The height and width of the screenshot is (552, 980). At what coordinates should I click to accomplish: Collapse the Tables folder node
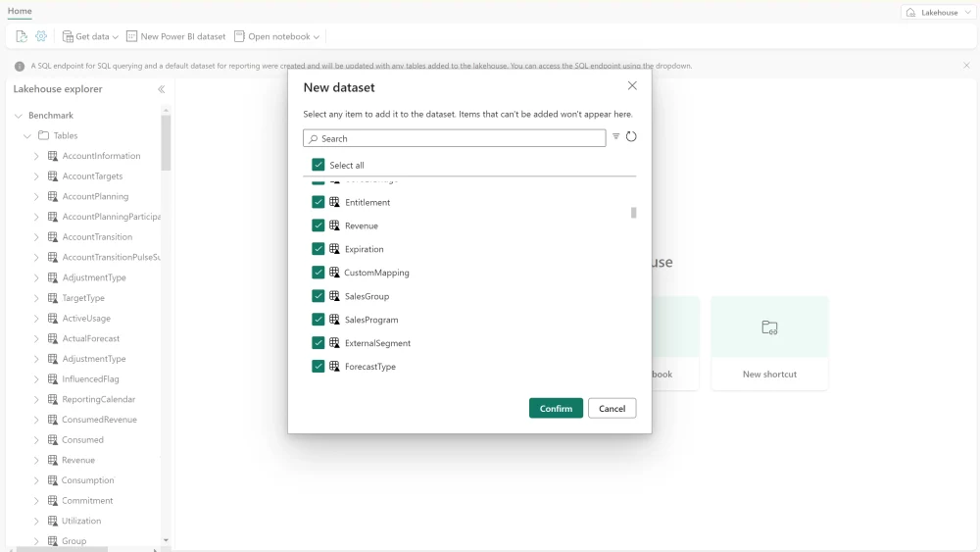26,135
